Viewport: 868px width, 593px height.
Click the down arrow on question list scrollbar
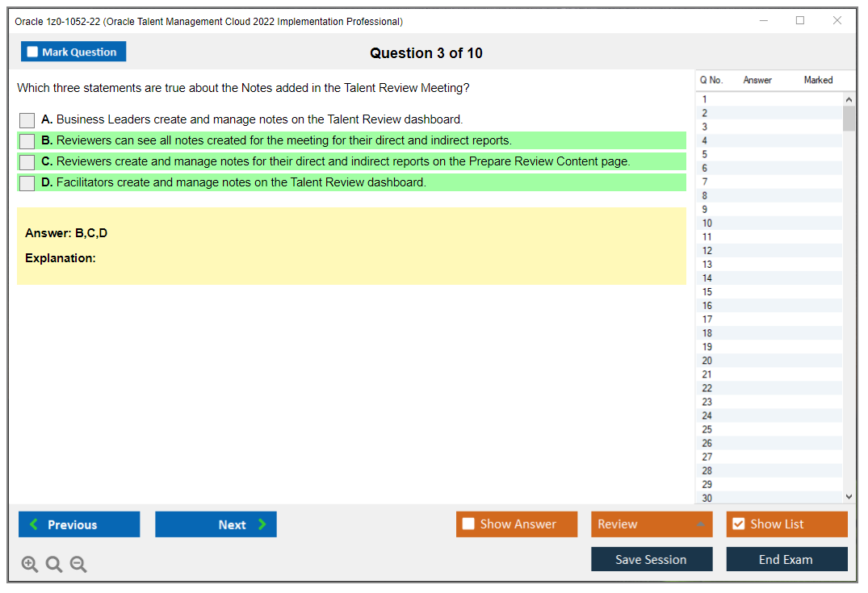coord(849,496)
